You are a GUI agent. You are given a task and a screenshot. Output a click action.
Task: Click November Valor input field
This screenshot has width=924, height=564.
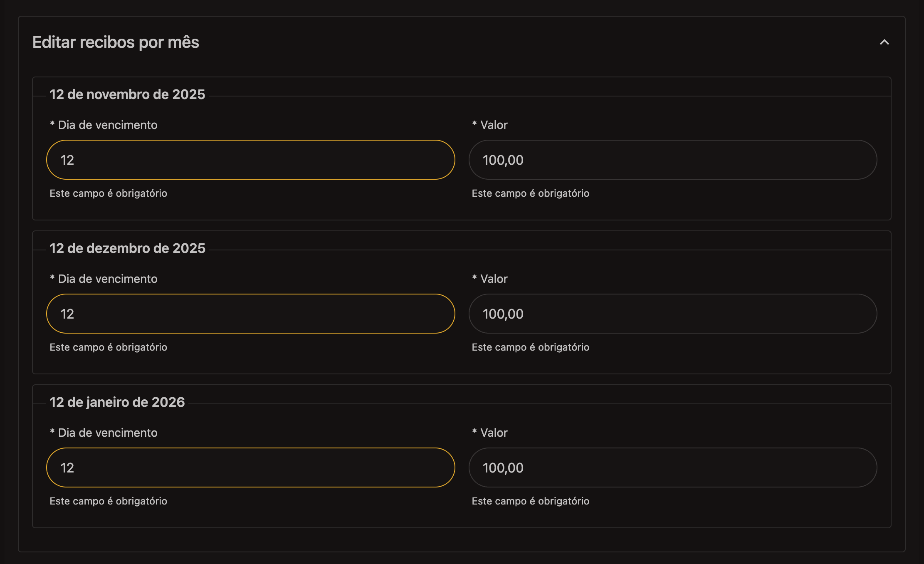click(x=672, y=160)
